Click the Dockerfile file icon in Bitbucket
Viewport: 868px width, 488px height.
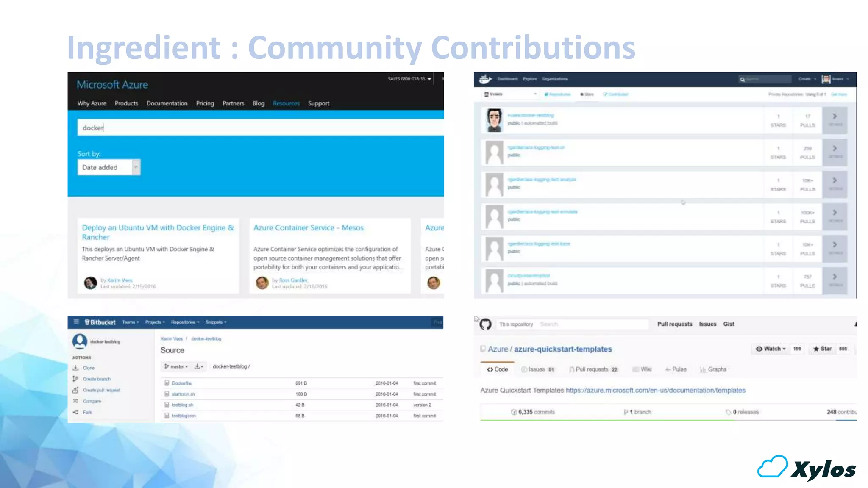[167, 383]
